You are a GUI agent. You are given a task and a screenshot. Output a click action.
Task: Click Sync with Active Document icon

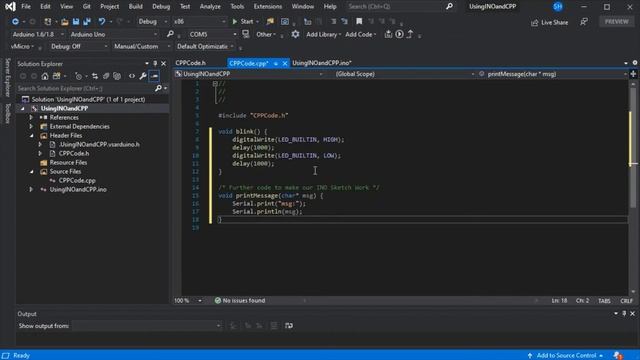coord(95,76)
